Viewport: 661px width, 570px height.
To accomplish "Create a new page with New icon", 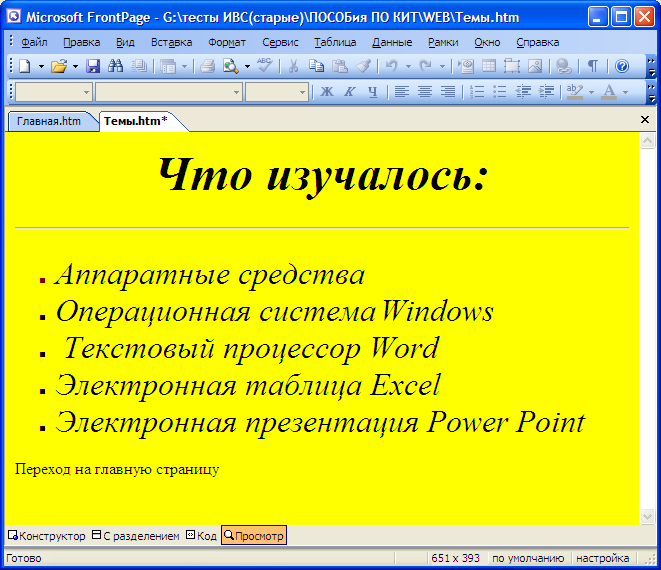I will click(x=25, y=66).
